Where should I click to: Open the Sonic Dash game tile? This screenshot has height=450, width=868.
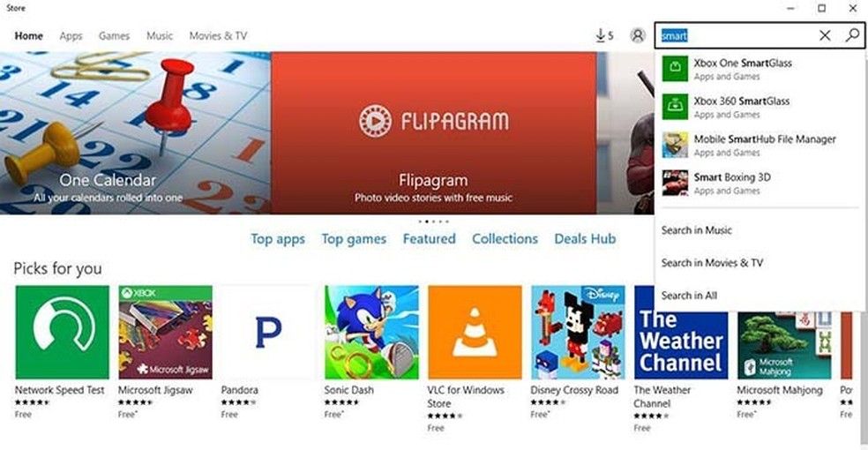(371, 351)
